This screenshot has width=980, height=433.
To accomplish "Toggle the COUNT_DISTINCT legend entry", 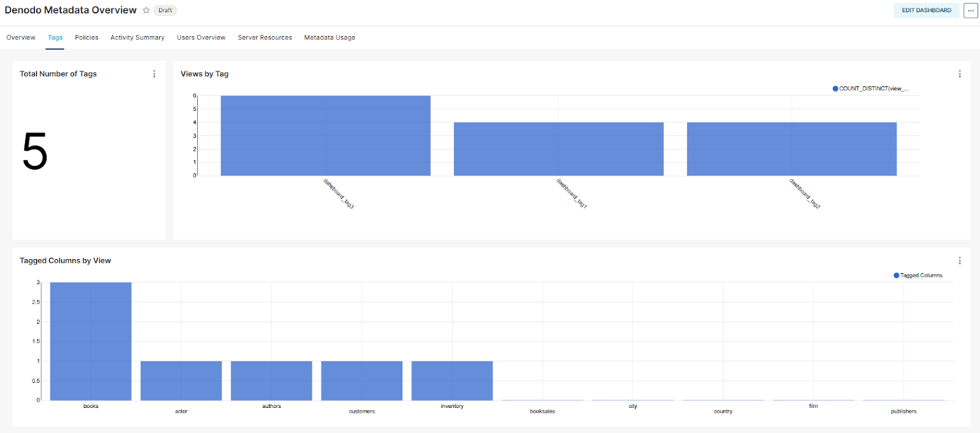I will pyautogui.click(x=870, y=89).
